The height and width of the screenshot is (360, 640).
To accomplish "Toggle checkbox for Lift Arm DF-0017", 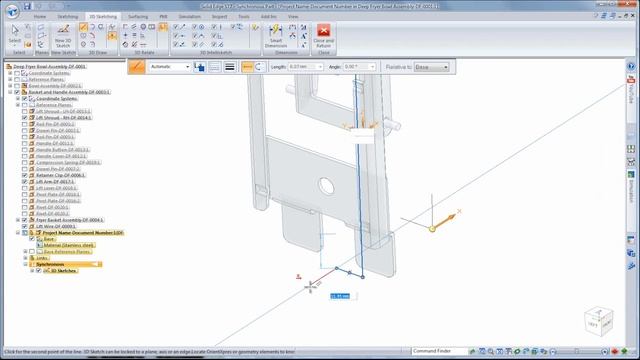I will tap(24, 182).
